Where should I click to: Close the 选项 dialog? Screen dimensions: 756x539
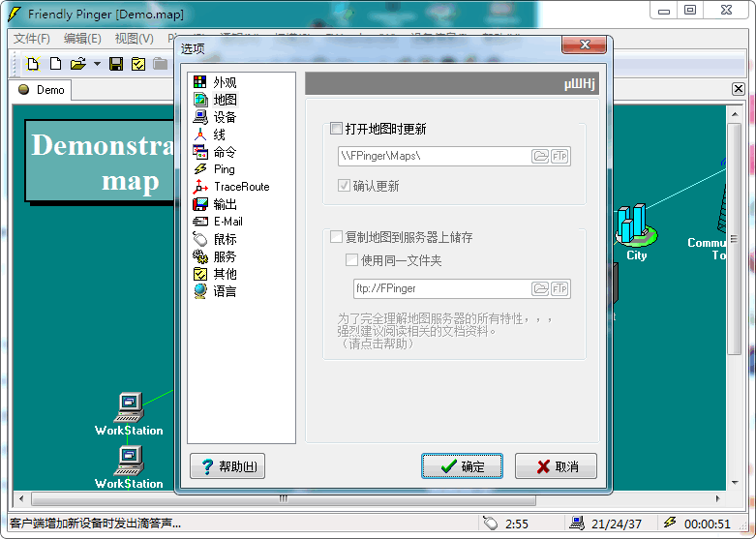(x=585, y=45)
